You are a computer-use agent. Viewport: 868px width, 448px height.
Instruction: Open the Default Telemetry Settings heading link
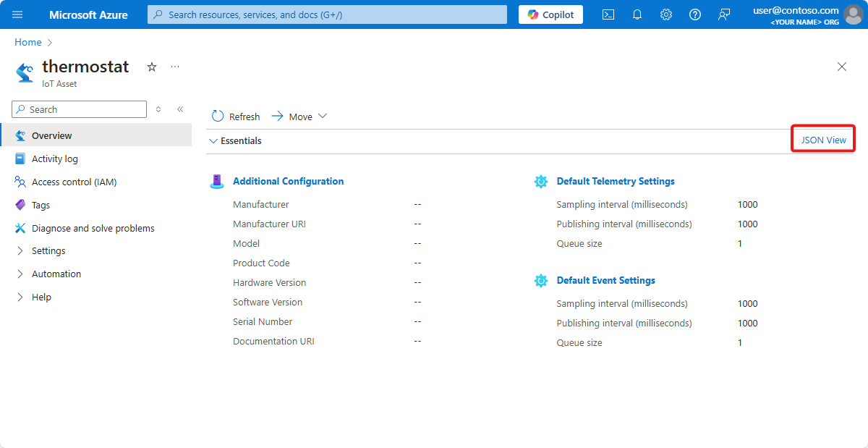[x=616, y=182]
